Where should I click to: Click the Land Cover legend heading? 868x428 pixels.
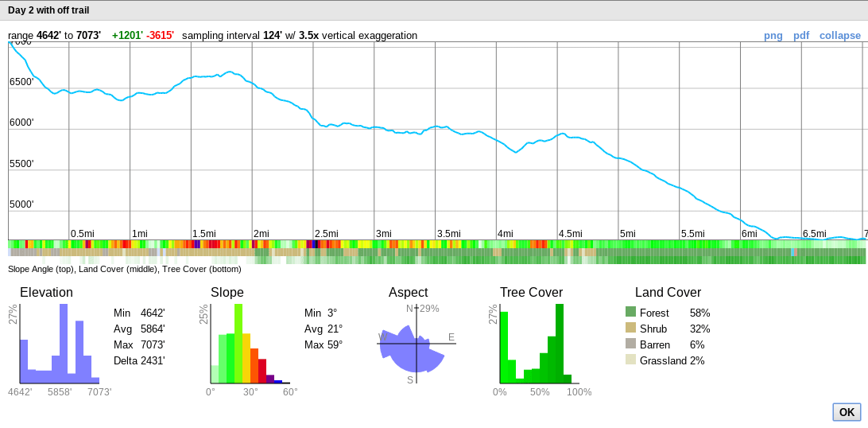tap(668, 293)
